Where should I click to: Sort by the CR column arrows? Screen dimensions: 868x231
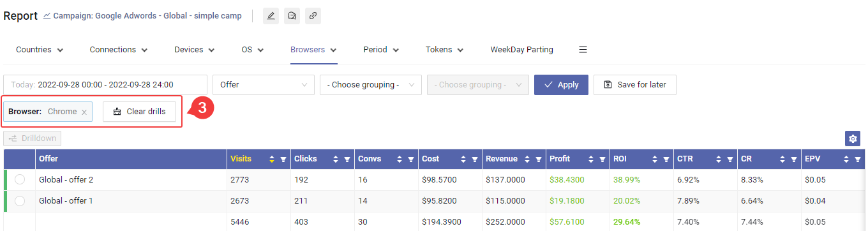pos(782,159)
